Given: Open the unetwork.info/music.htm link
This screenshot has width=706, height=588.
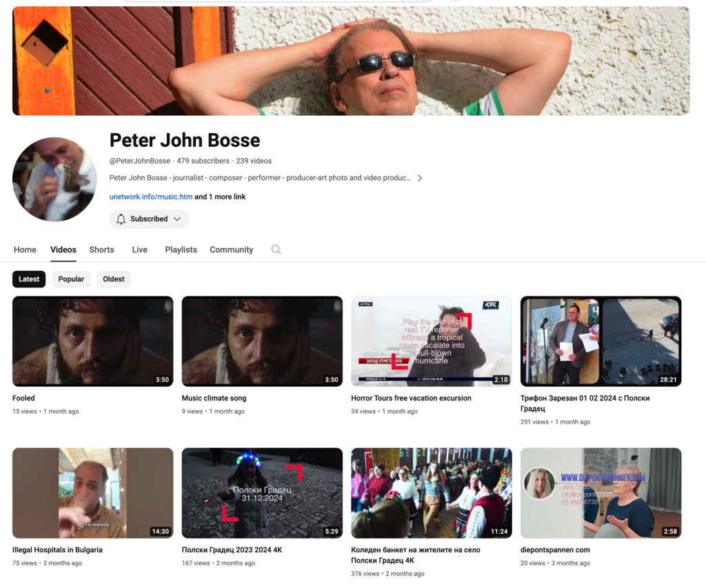Looking at the screenshot, I should (150, 197).
